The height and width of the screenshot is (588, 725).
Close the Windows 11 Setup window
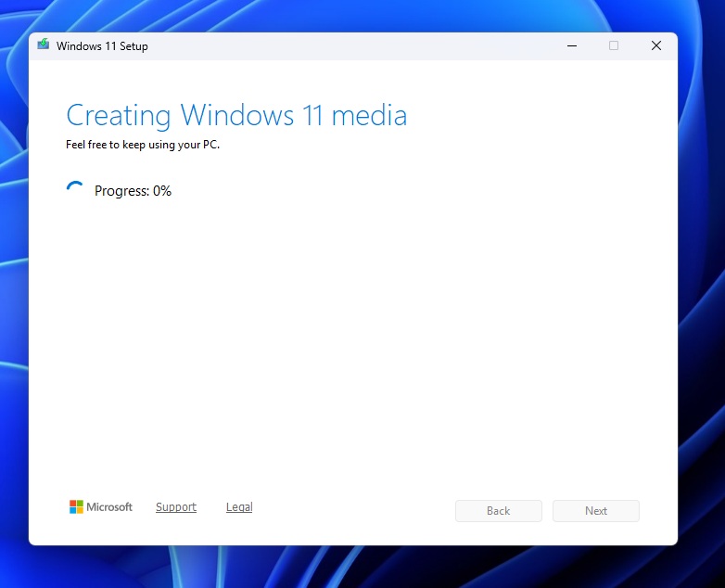click(656, 45)
